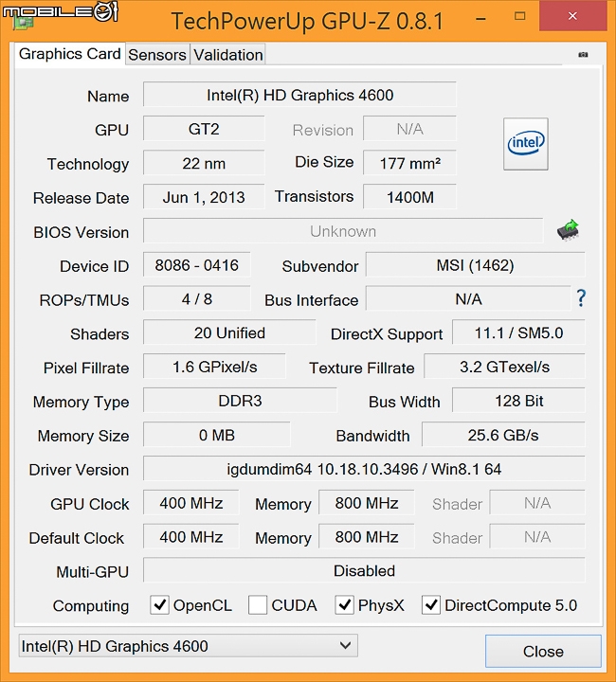Click the Driver Version label

79,470
